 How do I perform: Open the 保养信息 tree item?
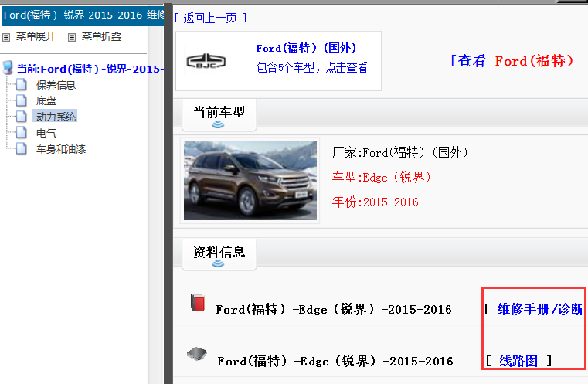[x=56, y=85]
